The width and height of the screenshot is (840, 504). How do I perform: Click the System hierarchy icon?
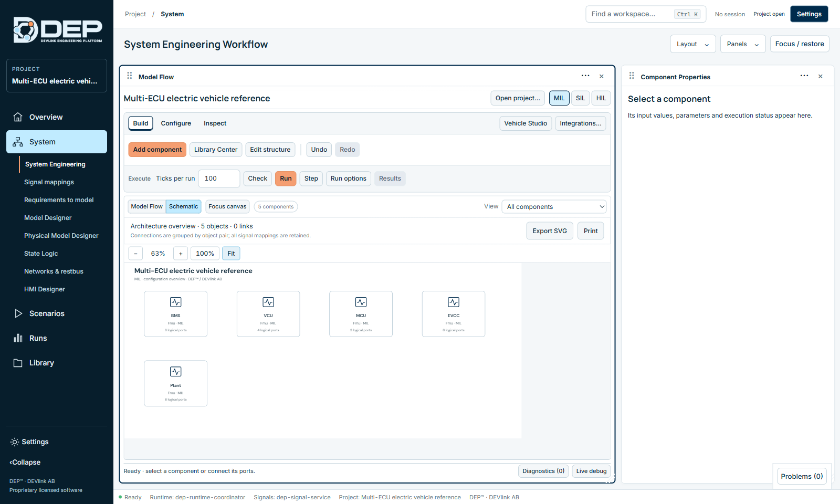pyautogui.click(x=18, y=142)
